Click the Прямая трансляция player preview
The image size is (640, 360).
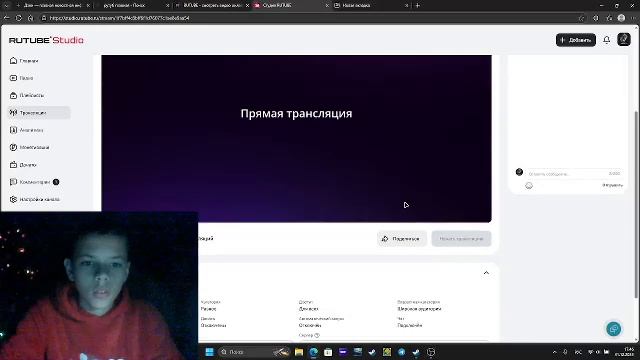click(x=296, y=139)
